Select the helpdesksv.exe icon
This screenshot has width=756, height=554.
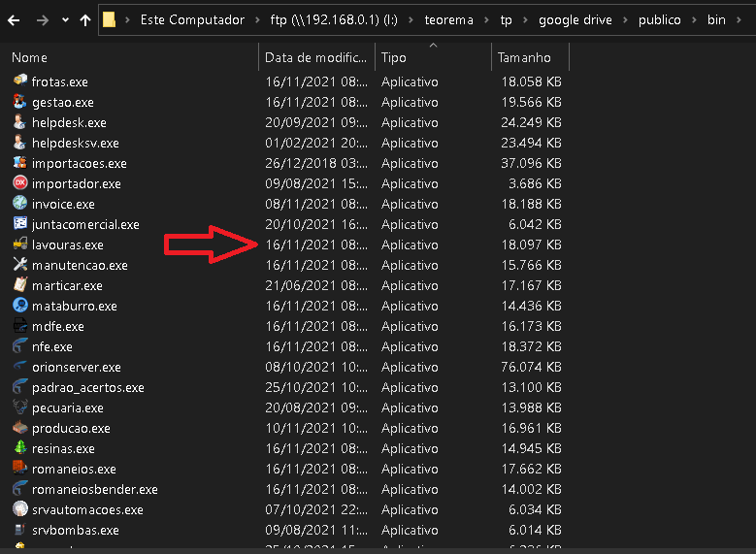(x=20, y=142)
